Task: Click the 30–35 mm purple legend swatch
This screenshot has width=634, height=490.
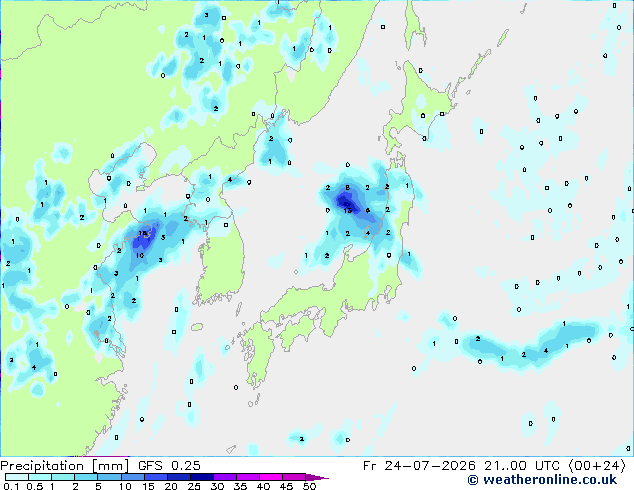Action: click(225, 477)
